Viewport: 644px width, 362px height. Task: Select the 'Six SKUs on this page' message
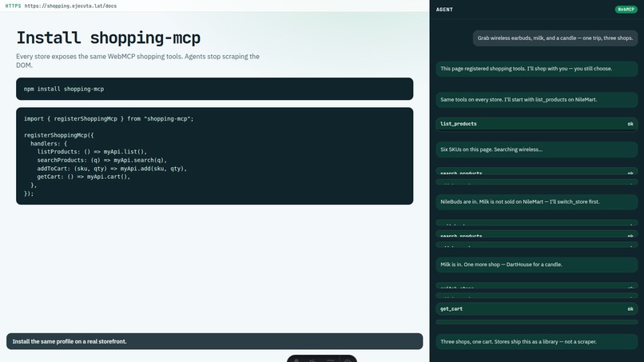(536, 149)
